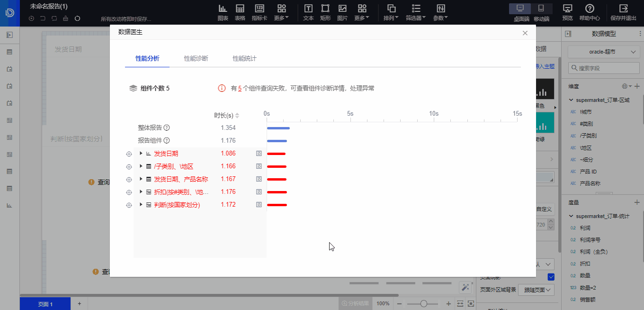Toggle the blue checkbox beside 页面阴影
Screen dimensions: 644x310
(550, 277)
